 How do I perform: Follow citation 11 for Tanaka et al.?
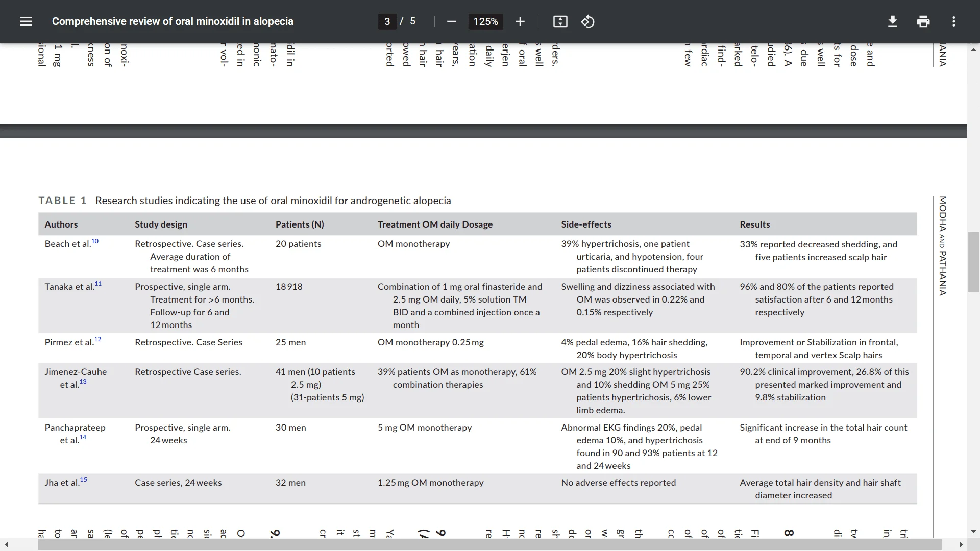point(98,284)
